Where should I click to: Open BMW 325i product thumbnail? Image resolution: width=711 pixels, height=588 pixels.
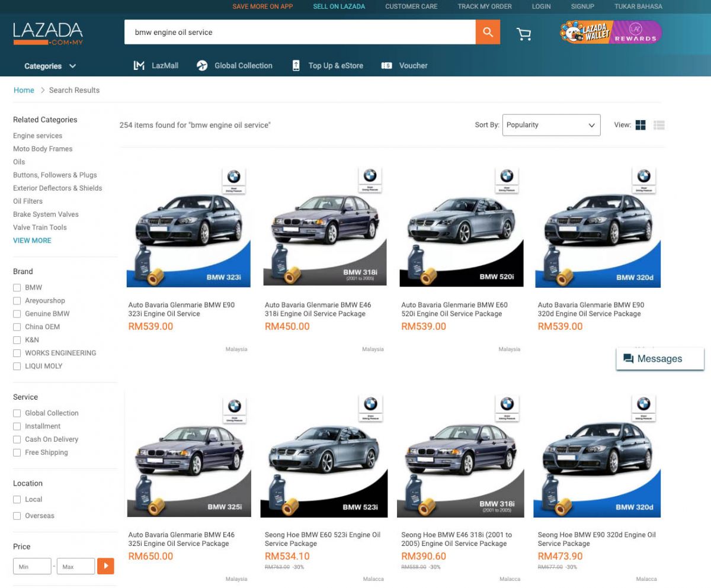click(188, 455)
